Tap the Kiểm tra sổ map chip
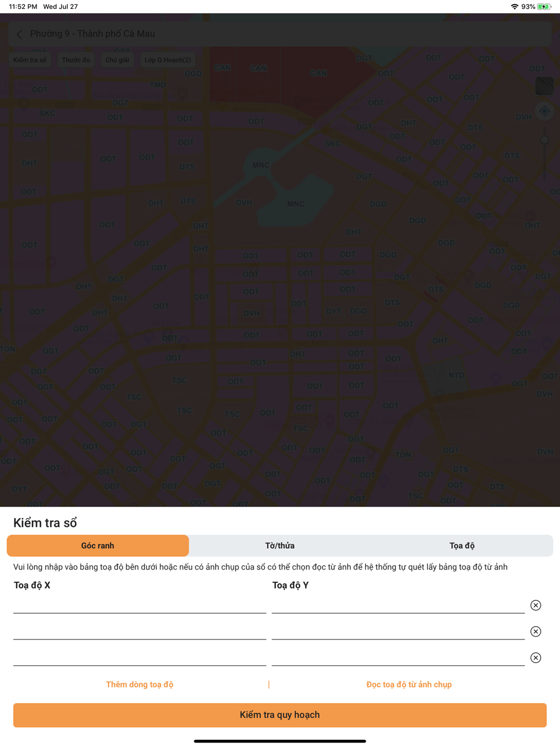Screen dimensions: 560x747 click(x=30, y=60)
